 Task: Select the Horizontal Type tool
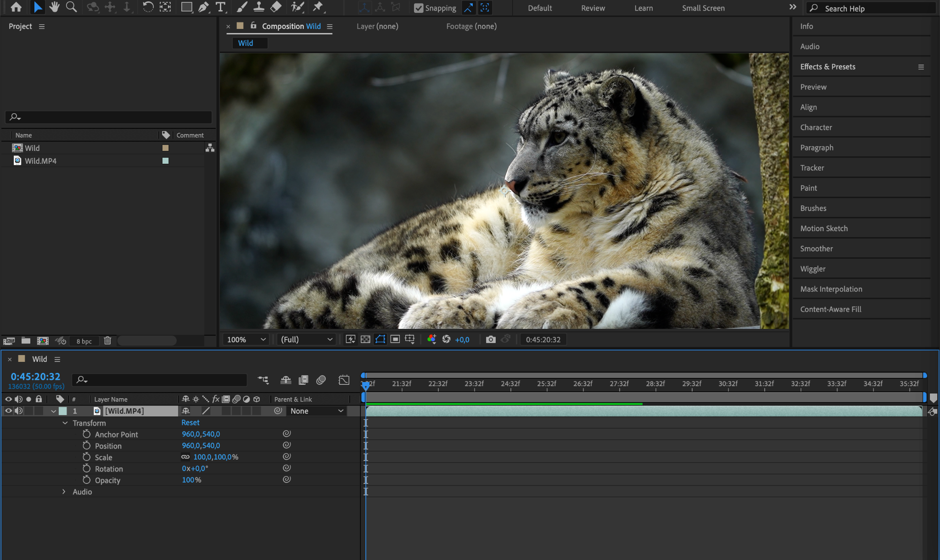[x=220, y=7]
